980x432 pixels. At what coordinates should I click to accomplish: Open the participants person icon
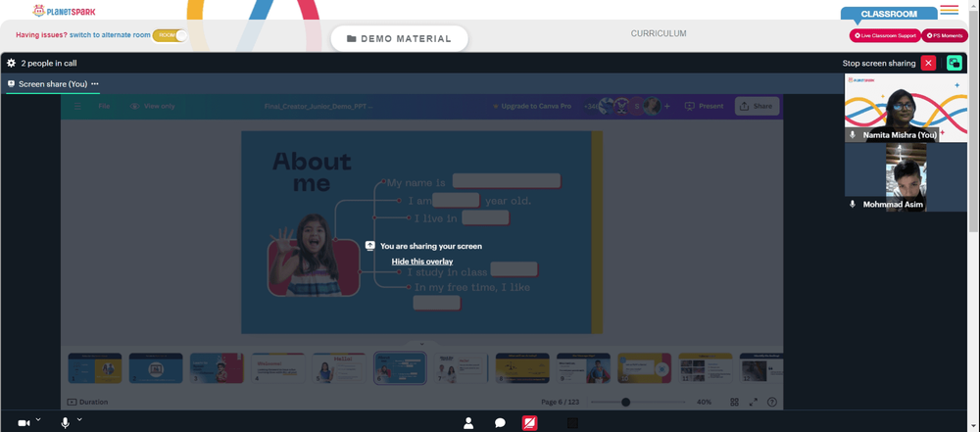468,423
